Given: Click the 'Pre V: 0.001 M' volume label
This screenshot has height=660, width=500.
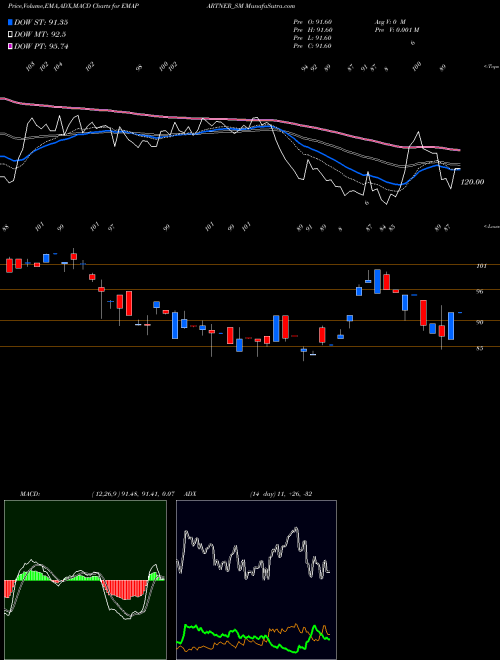Looking at the screenshot, I should tap(396, 30).
